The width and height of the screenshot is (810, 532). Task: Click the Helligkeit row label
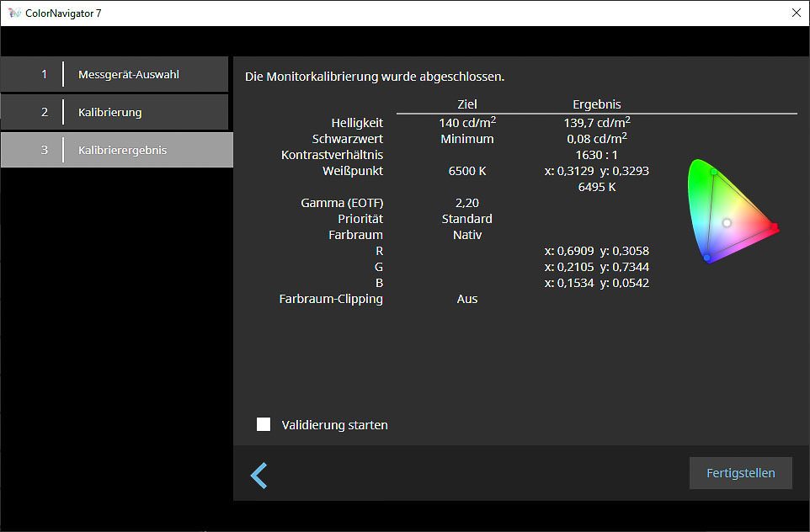pos(357,123)
